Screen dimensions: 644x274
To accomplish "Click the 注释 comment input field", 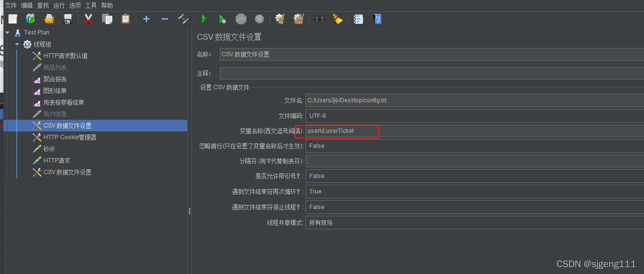I will (432, 73).
